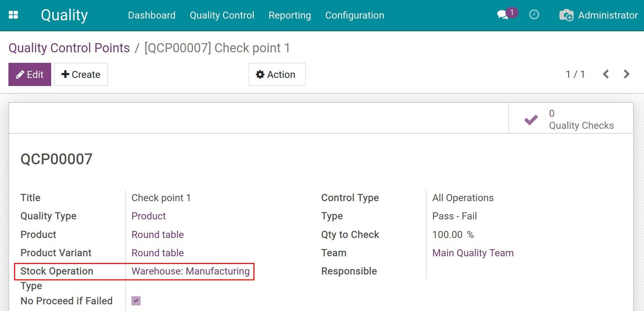Go to next record arrow
The width and height of the screenshot is (644, 311).
click(x=626, y=74)
